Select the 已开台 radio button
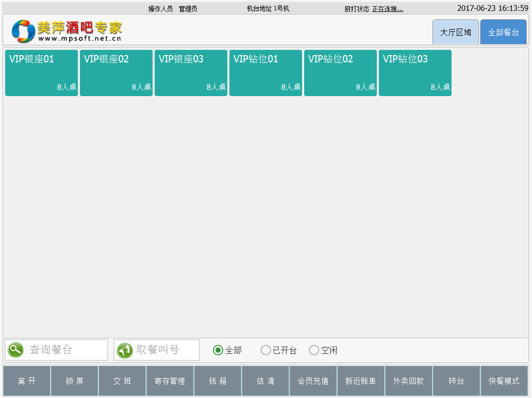 pyautogui.click(x=266, y=350)
